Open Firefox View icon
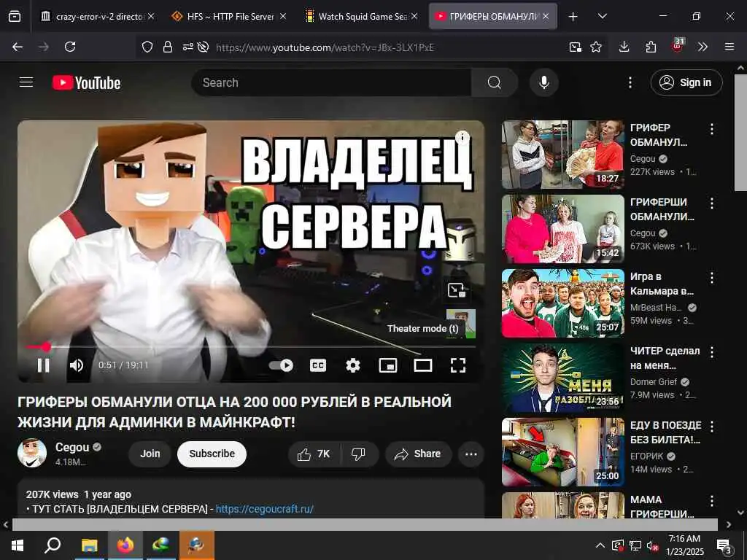The height and width of the screenshot is (560, 747). (x=15, y=17)
